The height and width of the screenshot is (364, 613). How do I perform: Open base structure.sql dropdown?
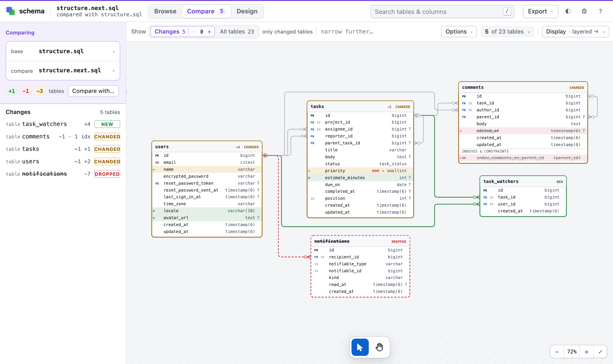[x=63, y=51]
